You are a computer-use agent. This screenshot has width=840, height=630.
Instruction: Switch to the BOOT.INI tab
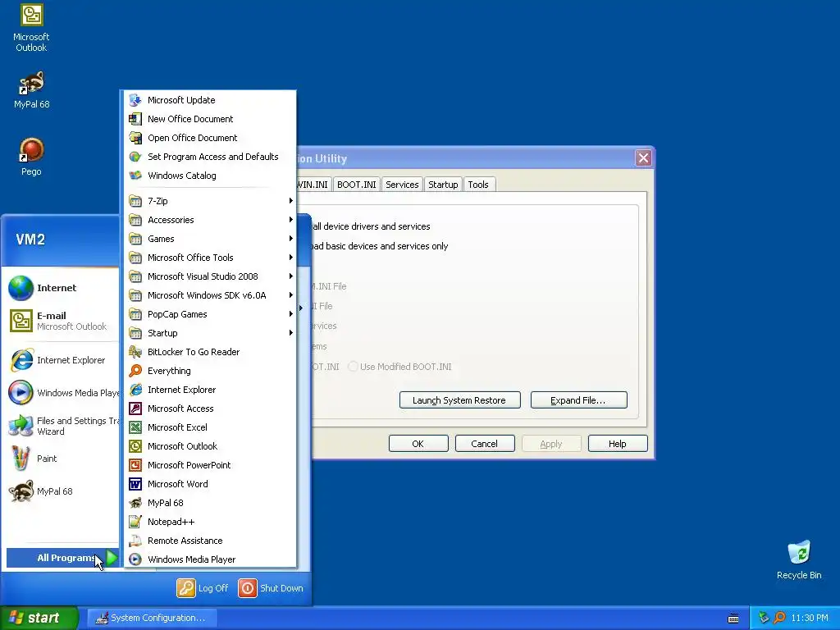(x=356, y=185)
